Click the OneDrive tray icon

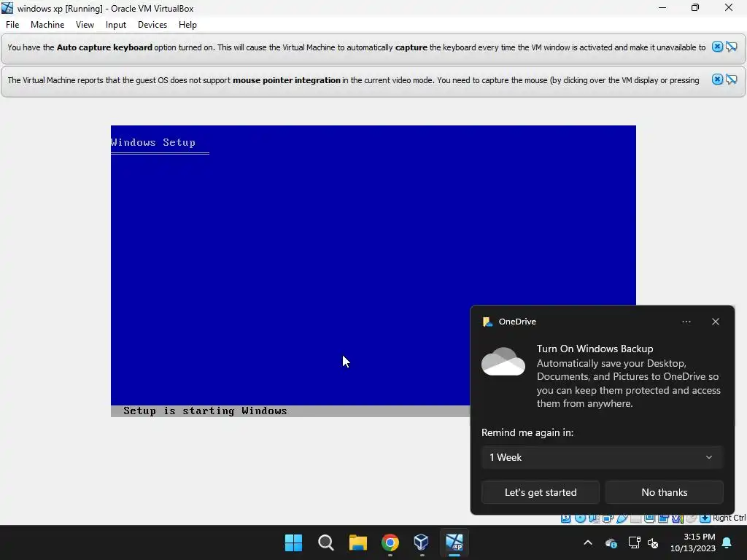[611, 542]
